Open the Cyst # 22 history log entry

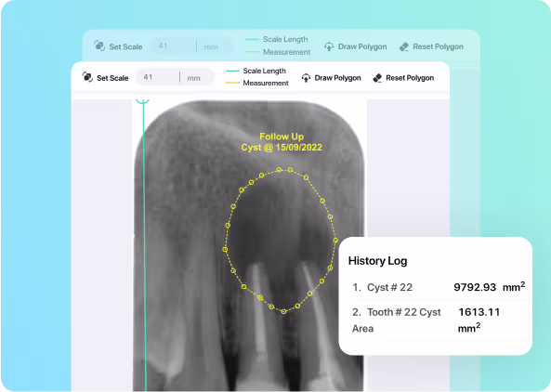[439, 287]
